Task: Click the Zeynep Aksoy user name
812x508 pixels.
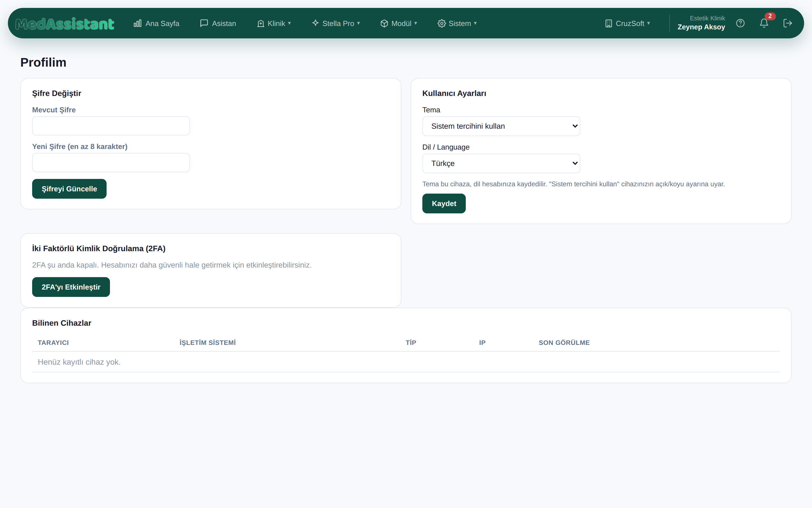Action: pyautogui.click(x=701, y=27)
